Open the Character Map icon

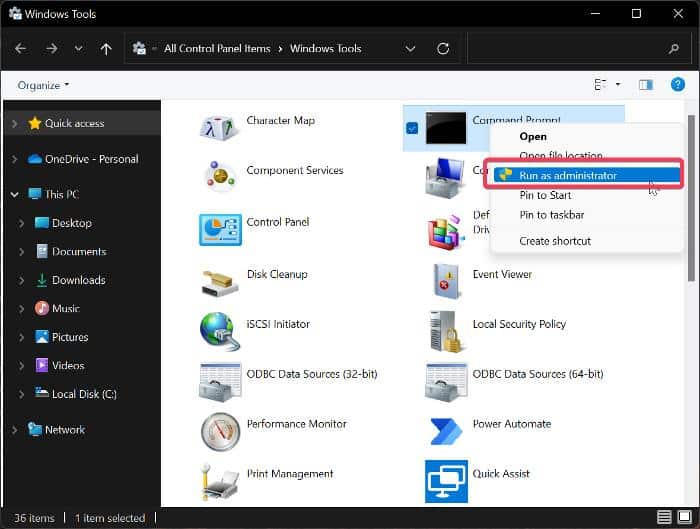219,127
